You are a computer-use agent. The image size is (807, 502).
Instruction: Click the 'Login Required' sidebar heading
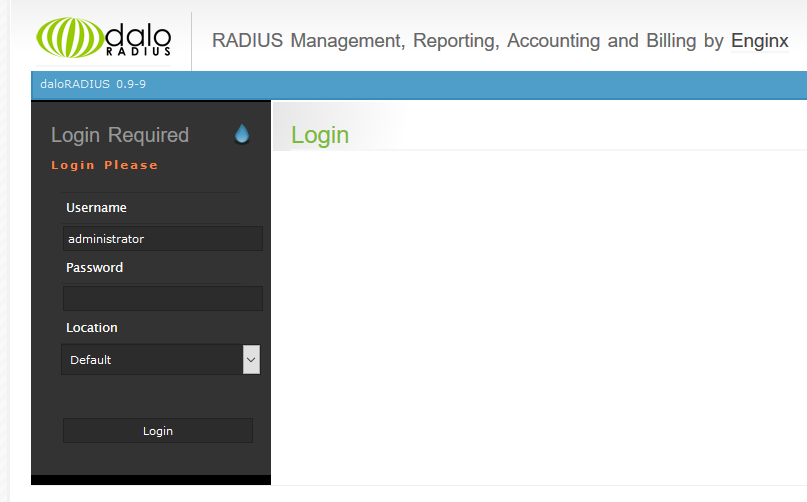click(x=120, y=135)
